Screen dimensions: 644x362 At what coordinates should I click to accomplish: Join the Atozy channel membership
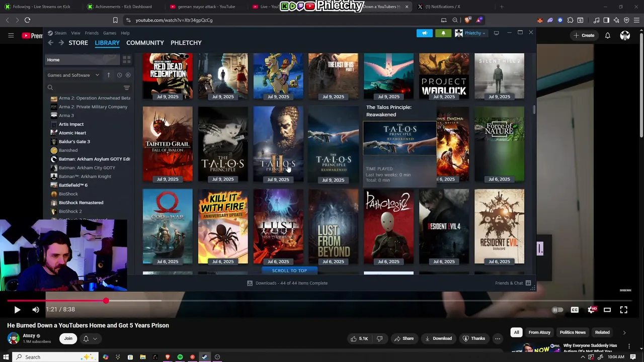tap(68, 338)
